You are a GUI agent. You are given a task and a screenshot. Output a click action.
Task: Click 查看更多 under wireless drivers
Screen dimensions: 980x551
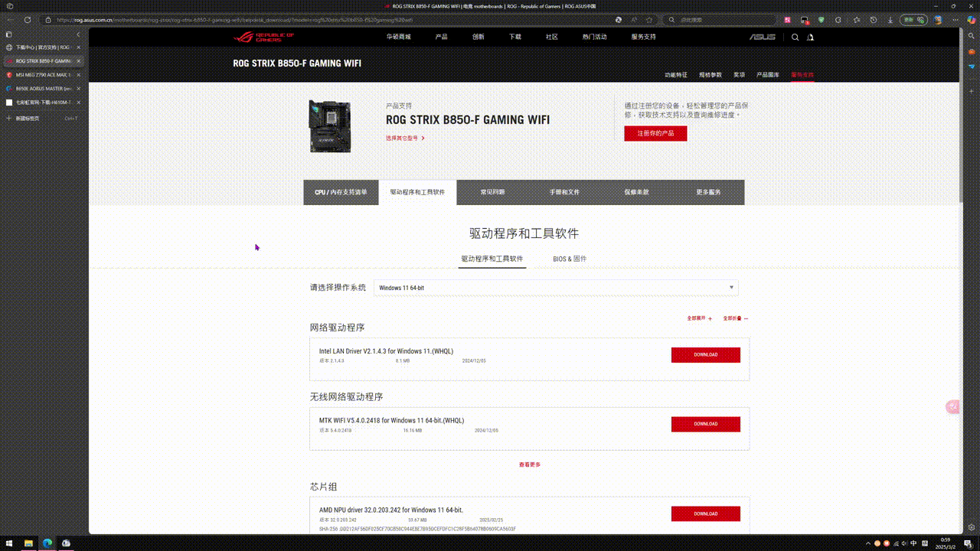[529, 465]
